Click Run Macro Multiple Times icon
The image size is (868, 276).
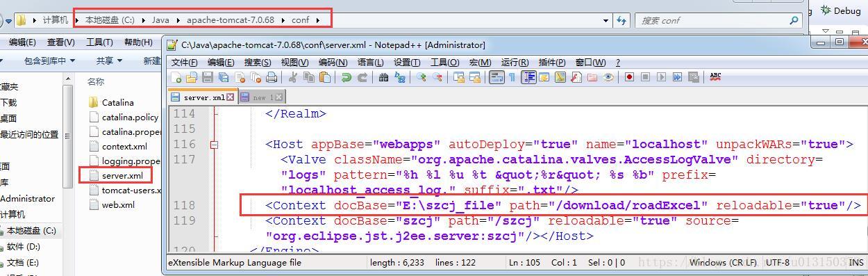coord(678,77)
